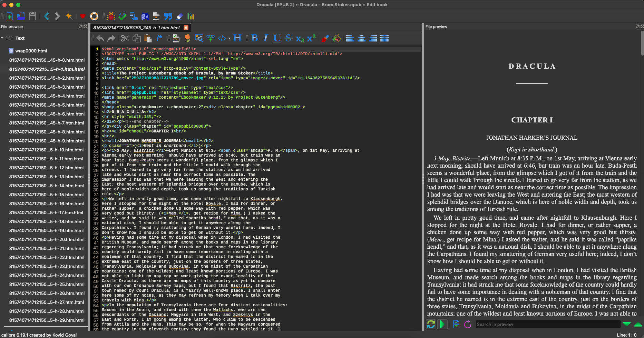Click the Search in preview field

tap(547, 324)
